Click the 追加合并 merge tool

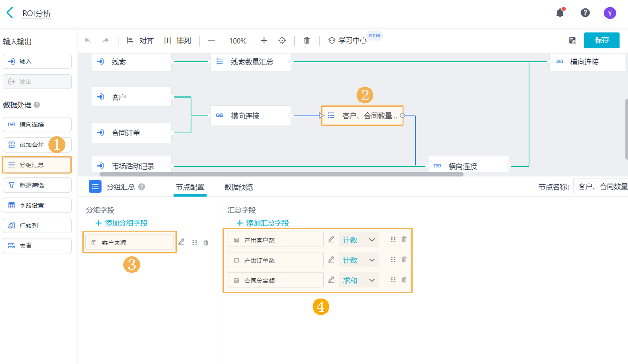37,144
